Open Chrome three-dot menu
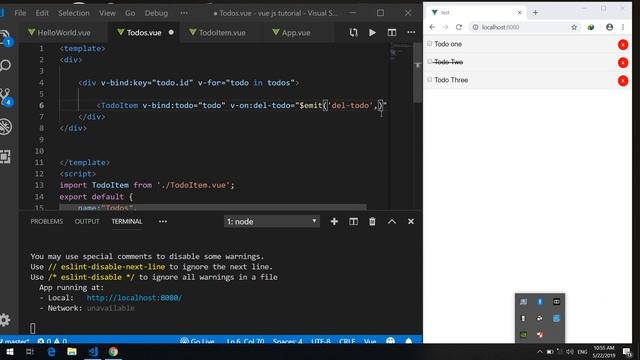Viewport: 640px width, 360px height. click(x=623, y=27)
